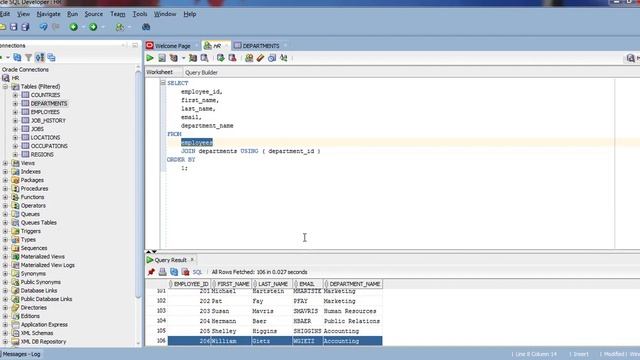Open the Messages - Log panel

(x=21, y=354)
